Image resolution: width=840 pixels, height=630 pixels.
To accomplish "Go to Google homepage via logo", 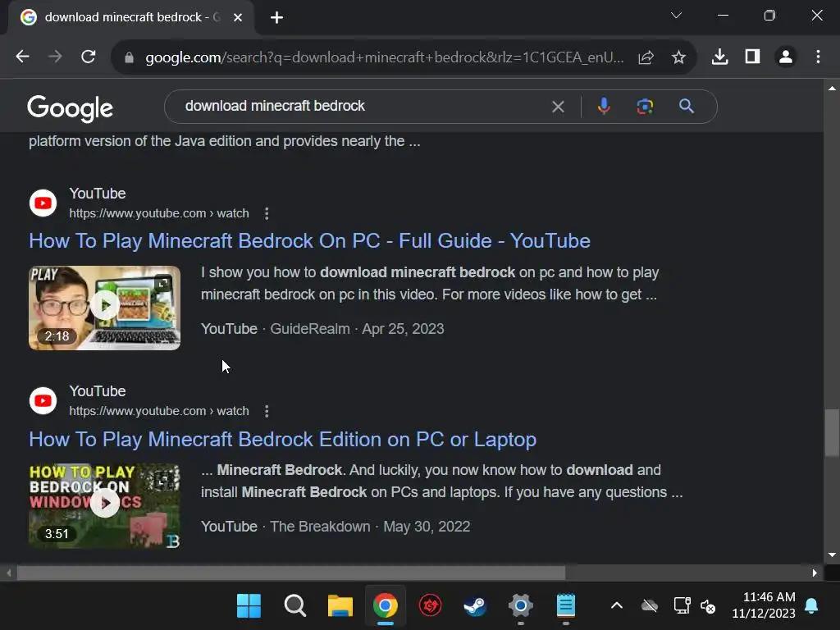I will point(71,108).
